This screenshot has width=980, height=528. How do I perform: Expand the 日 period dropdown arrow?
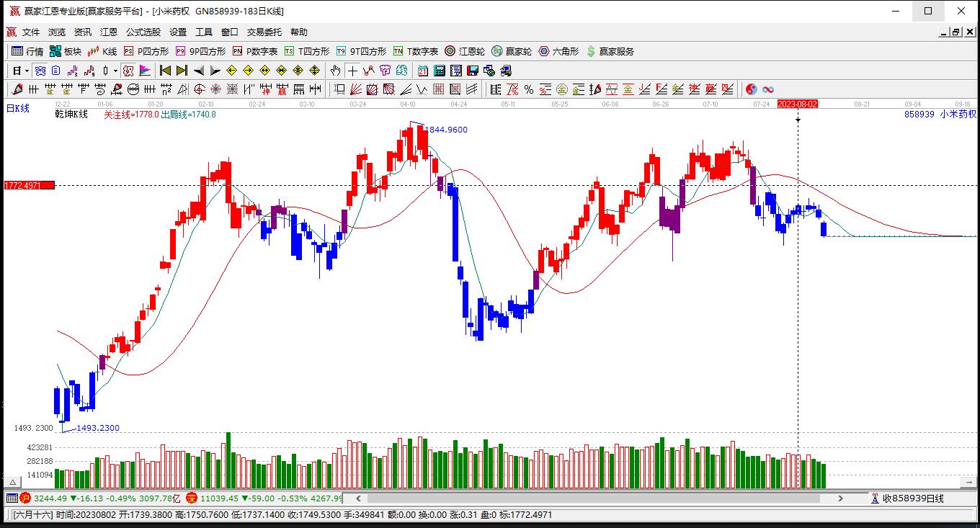click(x=27, y=71)
